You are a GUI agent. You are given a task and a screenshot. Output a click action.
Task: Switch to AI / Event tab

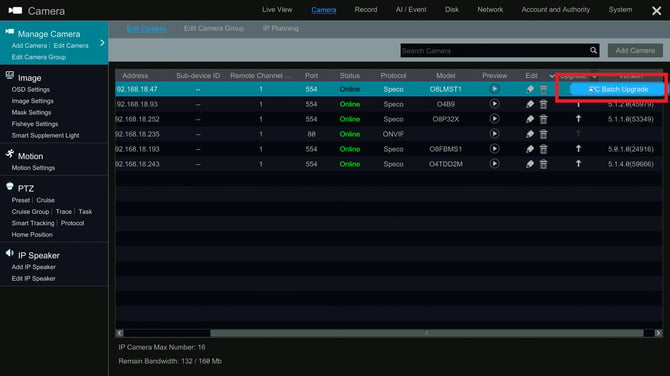click(x=411, y=9)
